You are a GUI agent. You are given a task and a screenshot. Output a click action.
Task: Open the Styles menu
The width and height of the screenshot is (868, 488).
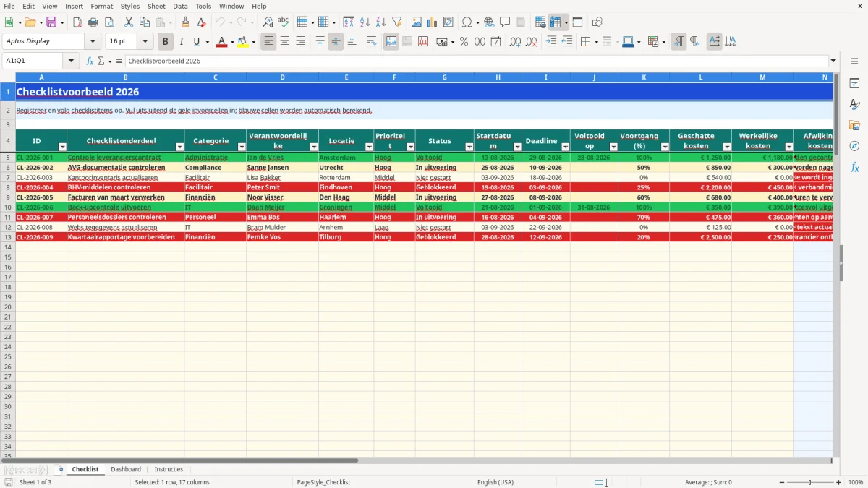[130, 6]
